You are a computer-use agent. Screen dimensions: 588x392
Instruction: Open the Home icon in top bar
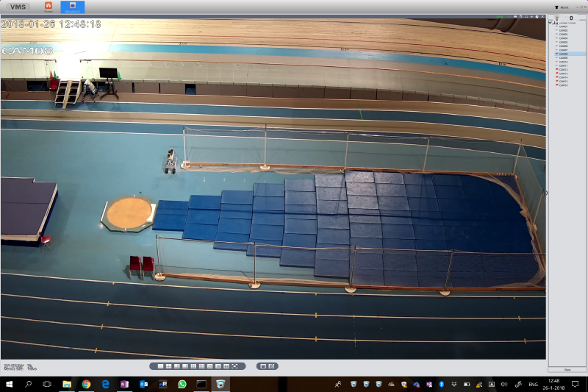[x=49, y=7]
